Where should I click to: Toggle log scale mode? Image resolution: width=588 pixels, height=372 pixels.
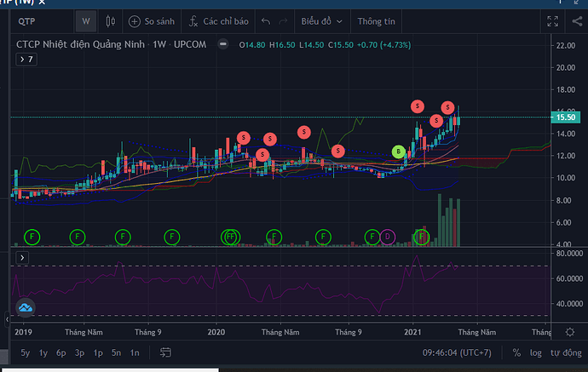pyautogui.click(x=535, y=352)
